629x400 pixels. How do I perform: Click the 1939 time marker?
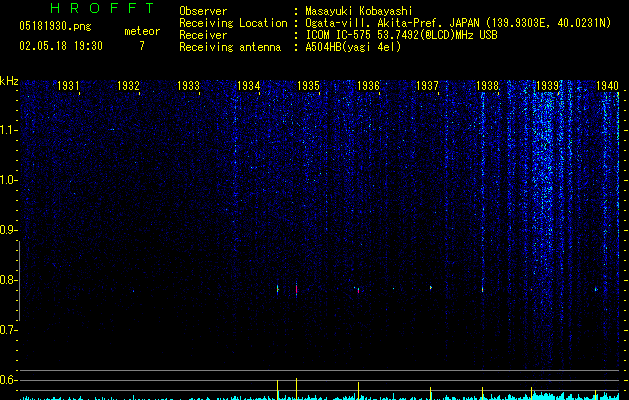point(548,85)
